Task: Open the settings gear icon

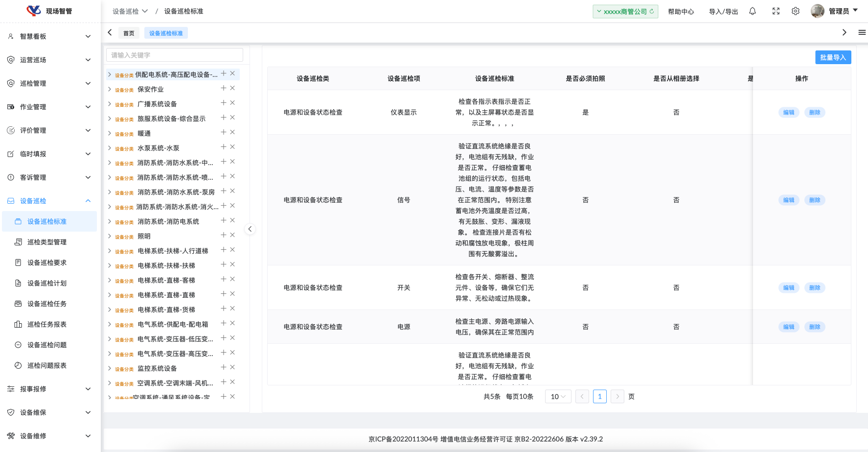Action: (x=796, y=11)
